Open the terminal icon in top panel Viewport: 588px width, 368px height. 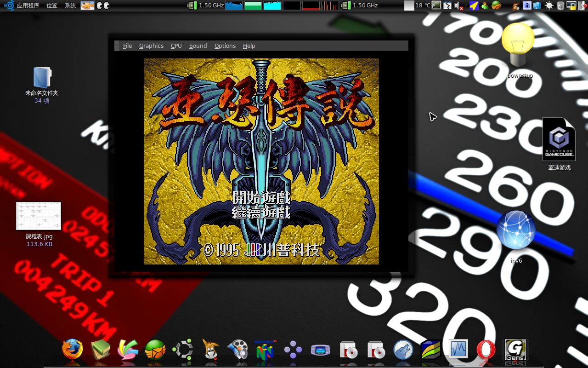coord(436,6)
